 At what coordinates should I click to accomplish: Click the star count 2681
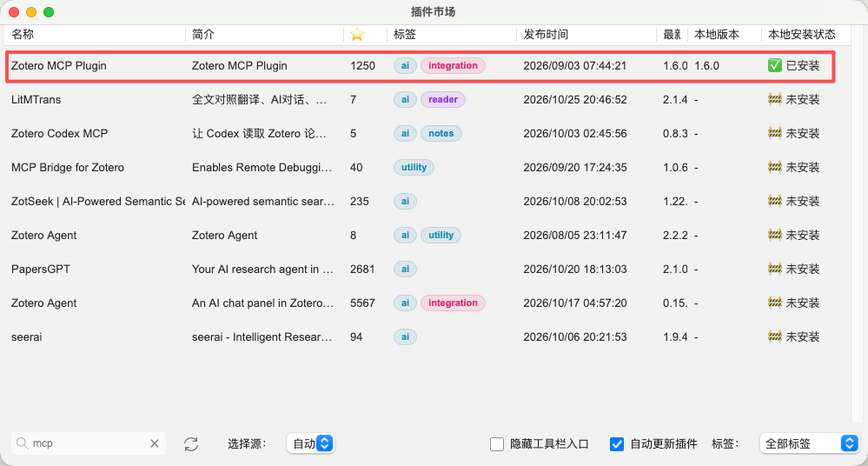point(362,270)
